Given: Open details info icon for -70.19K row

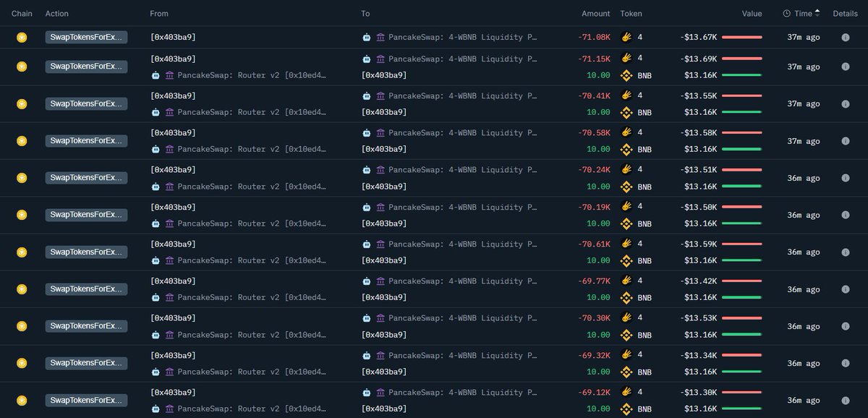Looking at the screenshot, I should 845,215.
